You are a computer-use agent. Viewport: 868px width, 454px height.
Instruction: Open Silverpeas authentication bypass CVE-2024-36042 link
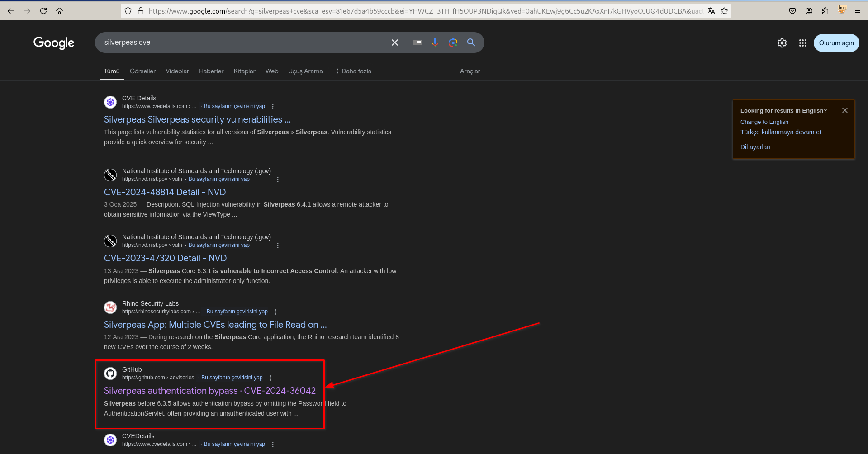tap(210, 391)
